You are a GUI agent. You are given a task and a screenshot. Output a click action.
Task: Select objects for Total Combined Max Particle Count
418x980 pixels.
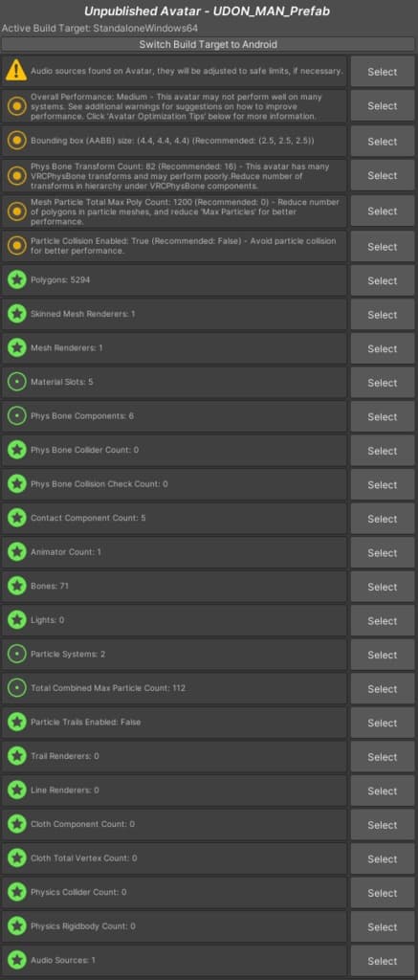(382, 689)
